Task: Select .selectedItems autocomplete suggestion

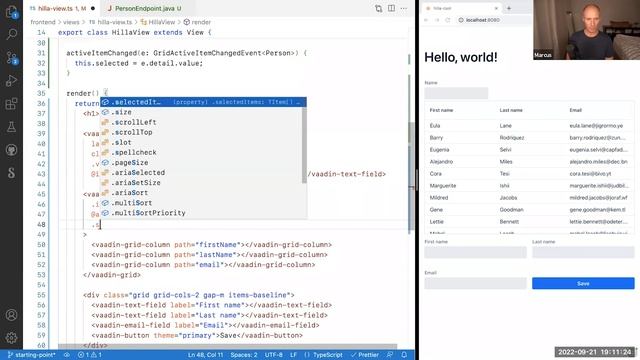Action: (x=203, y=102)
